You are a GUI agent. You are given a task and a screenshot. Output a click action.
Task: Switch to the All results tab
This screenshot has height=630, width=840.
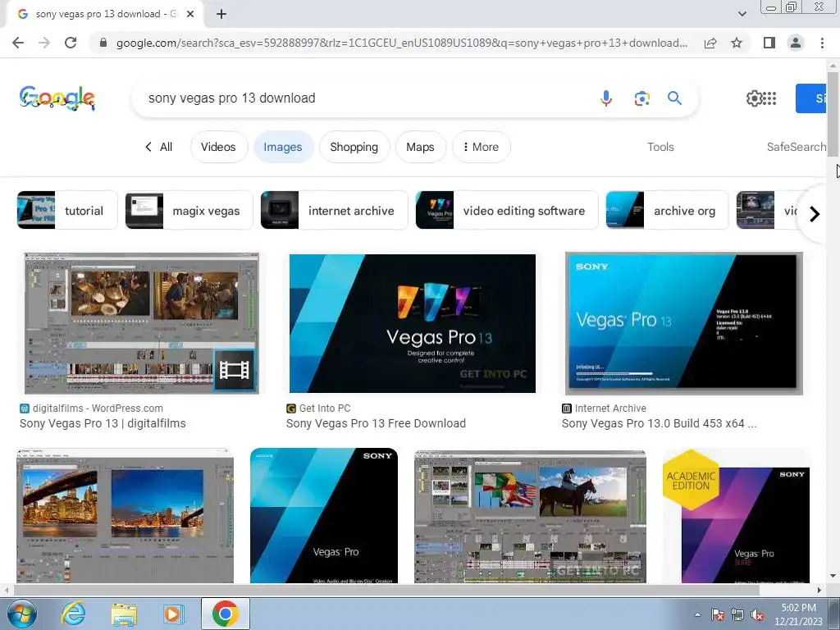coord(159,147)
